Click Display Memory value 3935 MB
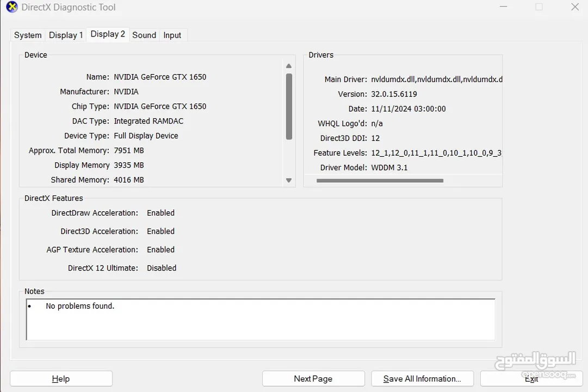588x392 pixels. pyautogui.click(x=129, y=165)
